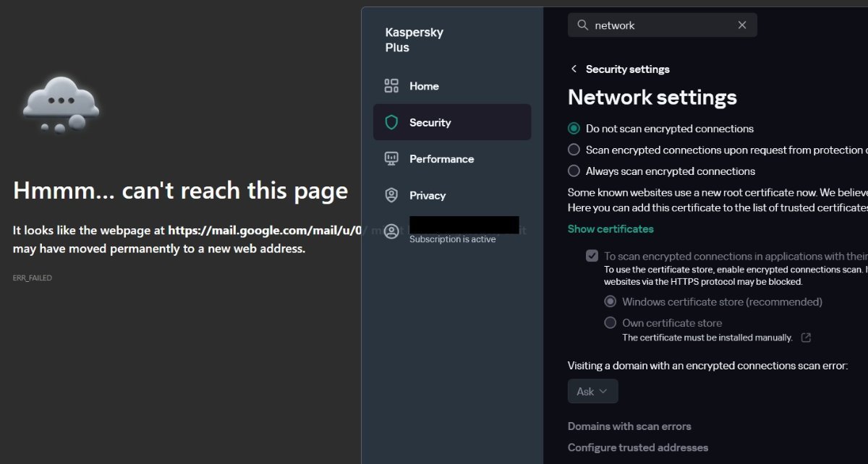Open the Ask dropdown for scan errors
This screenshot has width=868, height=464.
point(592,391)
